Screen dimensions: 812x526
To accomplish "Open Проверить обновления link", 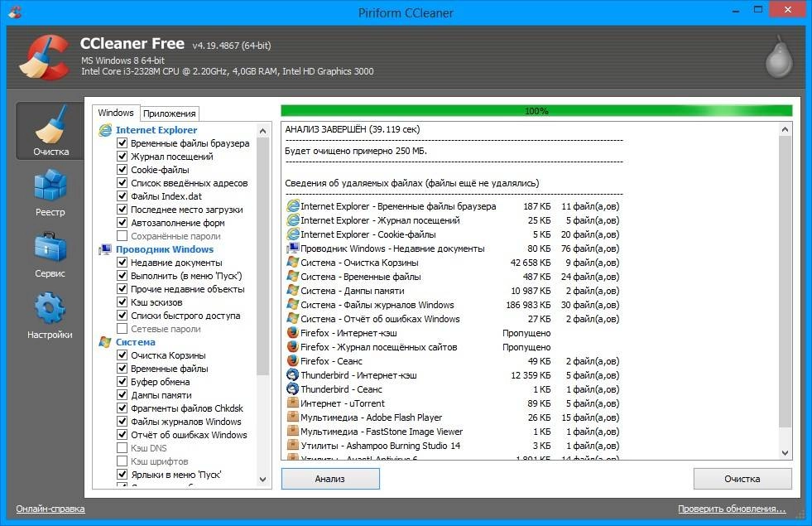I will click(x=732, y=509).
